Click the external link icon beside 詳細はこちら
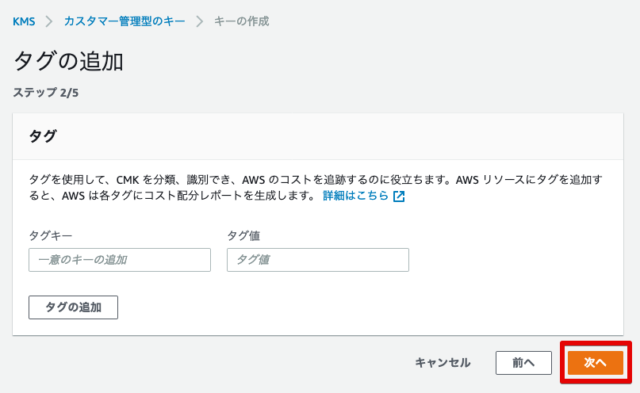The height and width of the screenshot is (393, 640). click(399, 196)
